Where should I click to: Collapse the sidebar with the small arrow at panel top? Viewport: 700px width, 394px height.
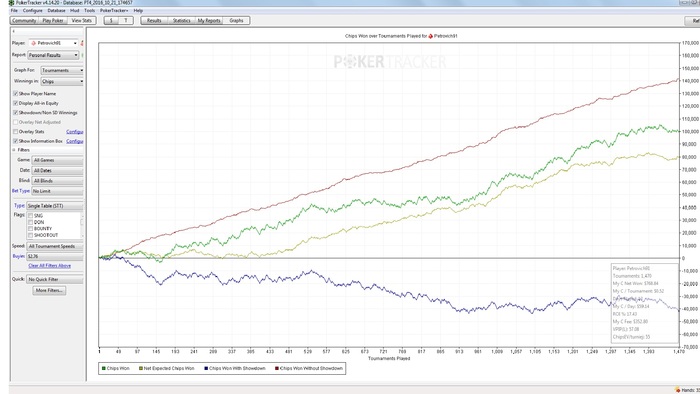(13, 31)
